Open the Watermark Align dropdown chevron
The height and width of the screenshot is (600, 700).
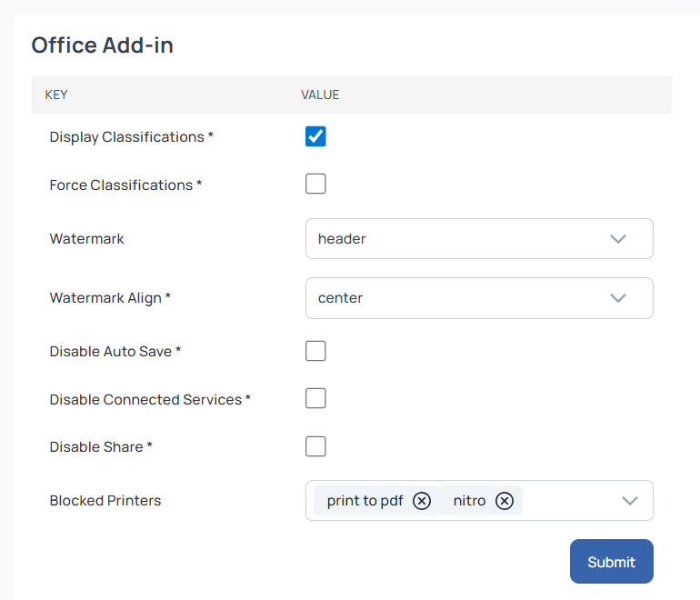pyautogui.click(x=618, y=298)
